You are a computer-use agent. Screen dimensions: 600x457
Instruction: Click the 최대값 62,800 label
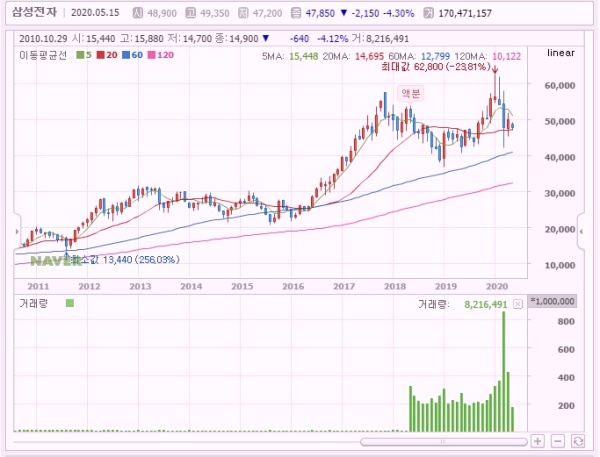pyautogui.click(x=436, y=67)
